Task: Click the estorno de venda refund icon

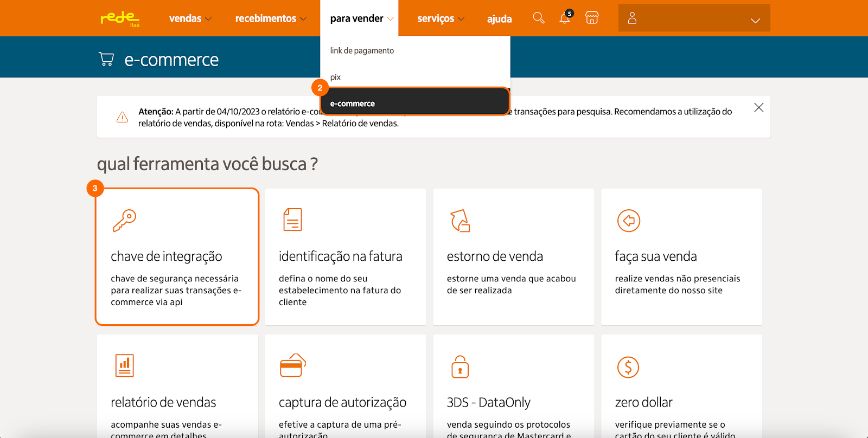Action: tap(460, 221)
